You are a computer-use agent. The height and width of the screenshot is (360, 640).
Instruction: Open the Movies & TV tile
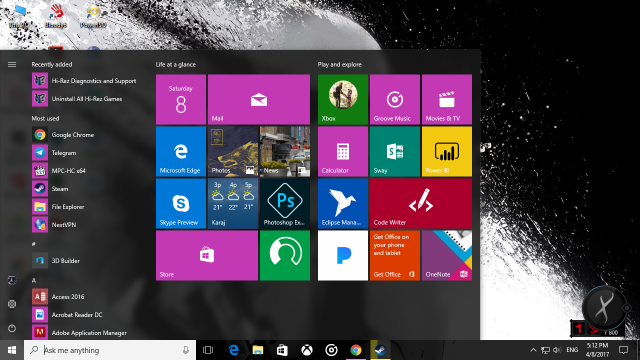447,99
